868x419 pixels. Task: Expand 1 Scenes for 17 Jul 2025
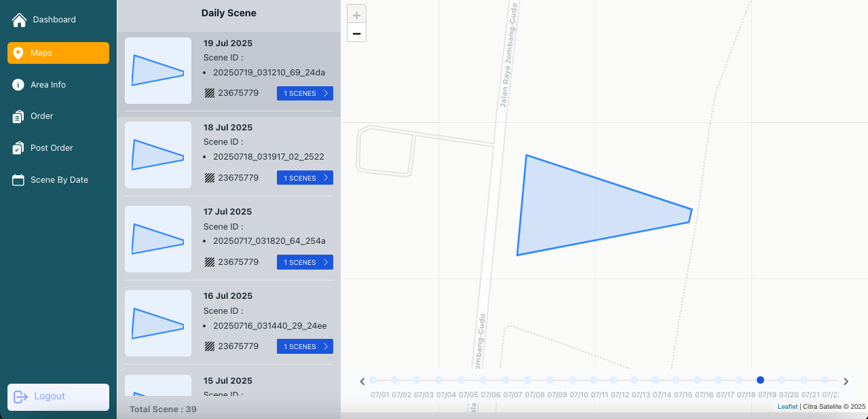pos(305,262)
